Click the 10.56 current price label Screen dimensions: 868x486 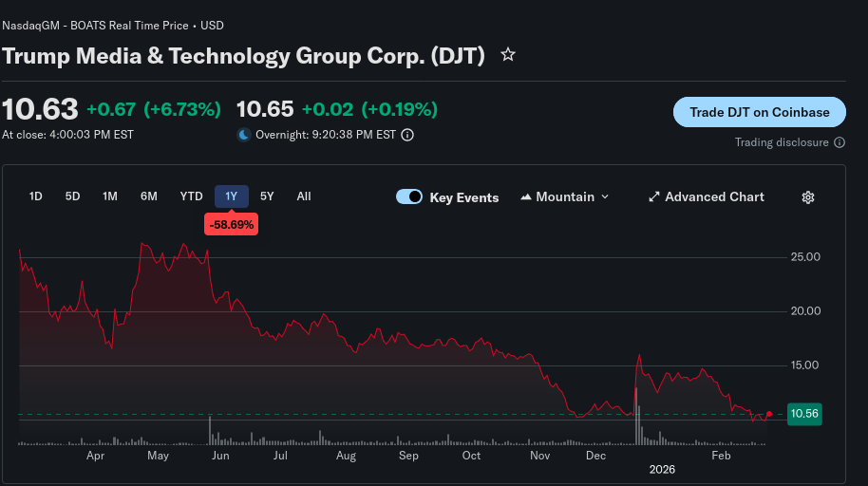pyautogui.click(x=804, y=414)
